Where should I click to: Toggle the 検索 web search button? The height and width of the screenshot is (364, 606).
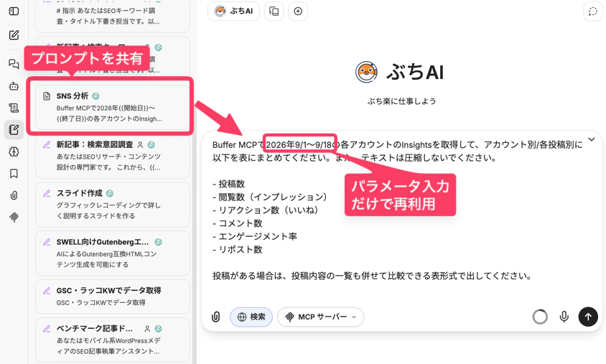tap(251, 317)
